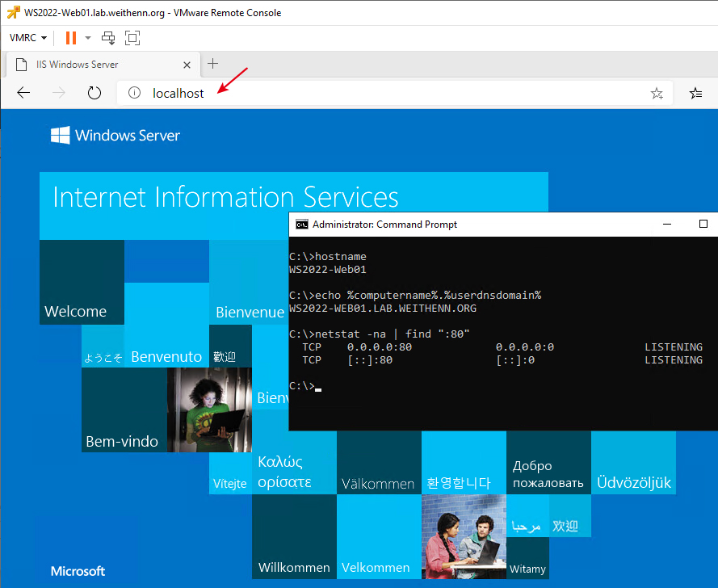Minimize the Command Prompt window
Image resolution: width=718 pixels, height=588 pixels.
pos(667,224)
